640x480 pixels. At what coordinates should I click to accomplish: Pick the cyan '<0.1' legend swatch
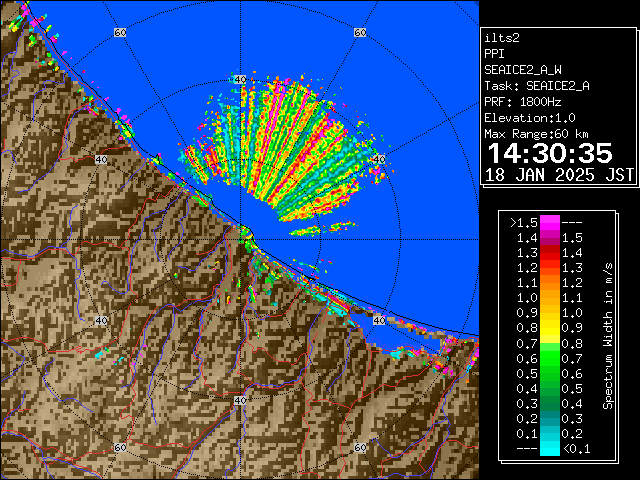coord(550,448)
